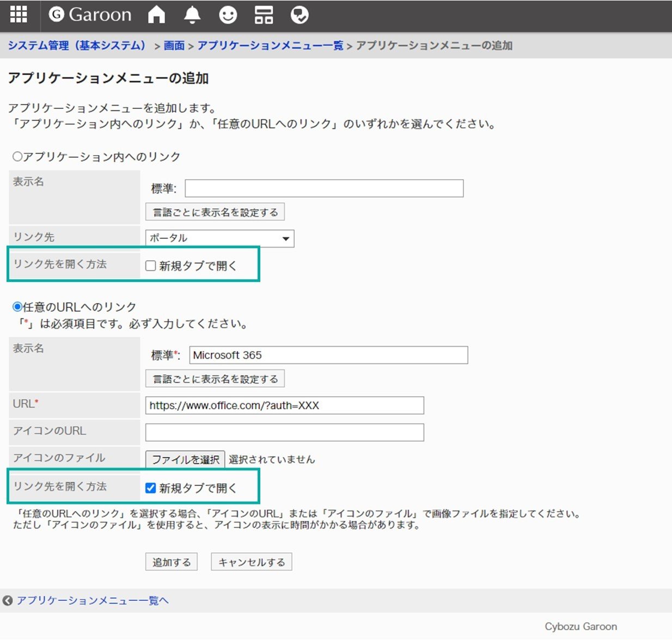Click 言語ごとに表示名を設定する in application link section

[x=215, y=212]
